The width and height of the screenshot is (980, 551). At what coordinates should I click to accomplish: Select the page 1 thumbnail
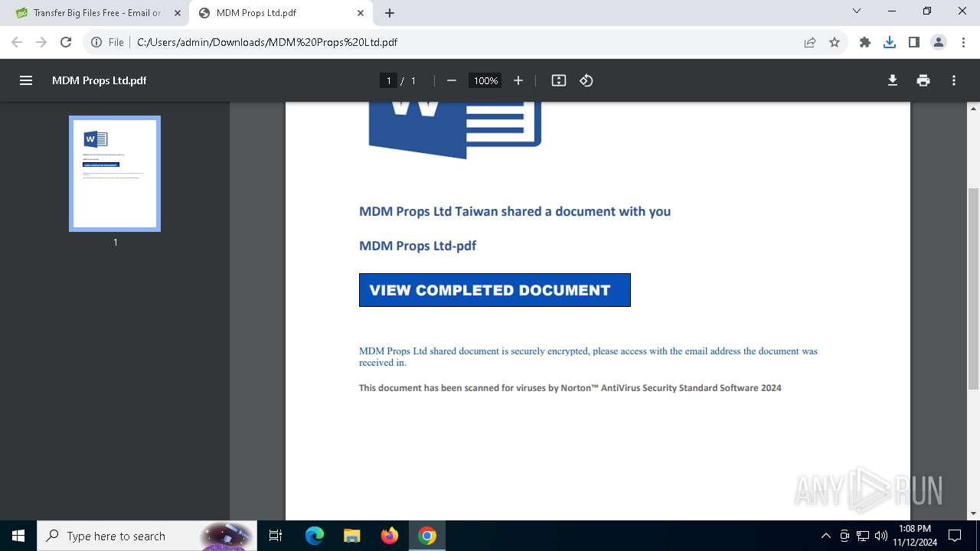coord(115,174)
